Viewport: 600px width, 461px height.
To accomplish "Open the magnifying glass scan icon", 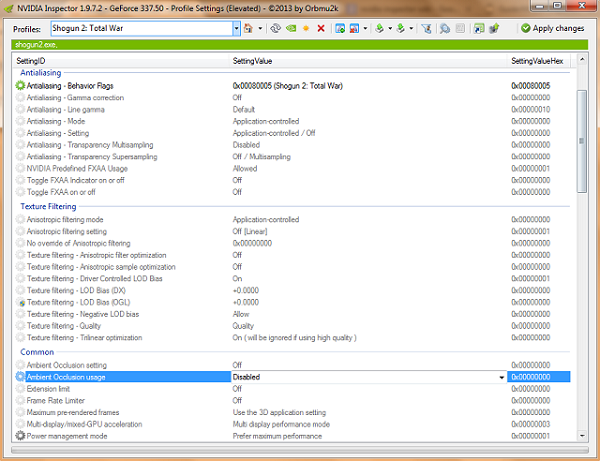I will tap(445, 28).
